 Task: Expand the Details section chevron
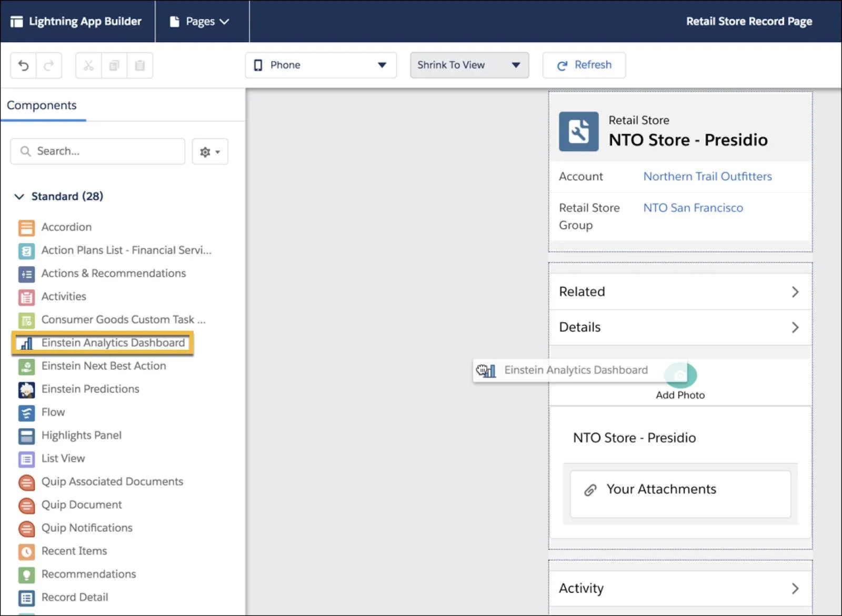click(795, 328)
